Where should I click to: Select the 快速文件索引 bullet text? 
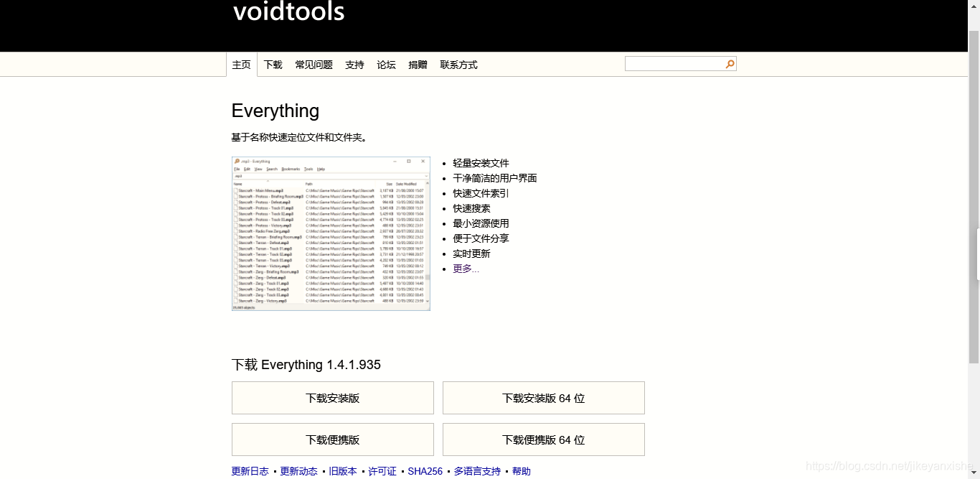(481, 193)
